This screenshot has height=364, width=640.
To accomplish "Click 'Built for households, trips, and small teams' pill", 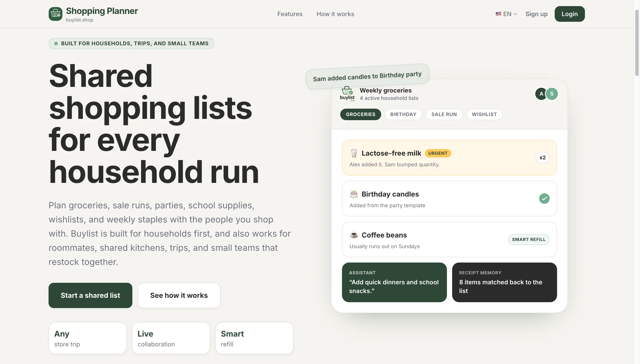I will [131, 44].
